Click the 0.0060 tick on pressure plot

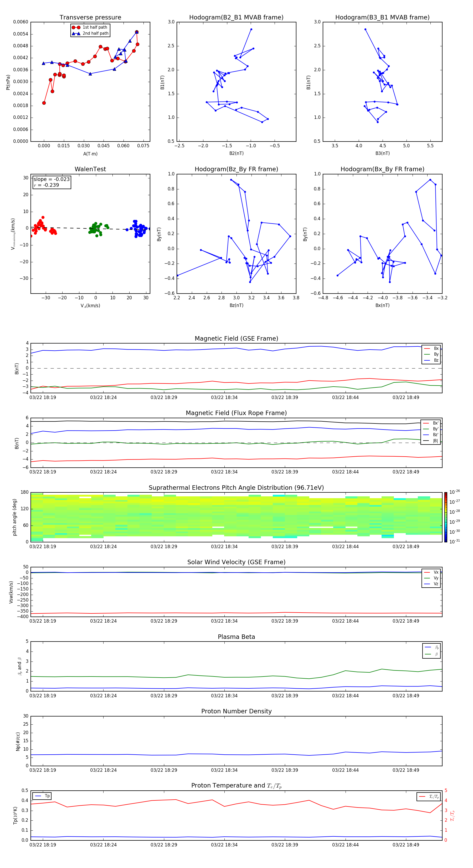tap(20, 22)
